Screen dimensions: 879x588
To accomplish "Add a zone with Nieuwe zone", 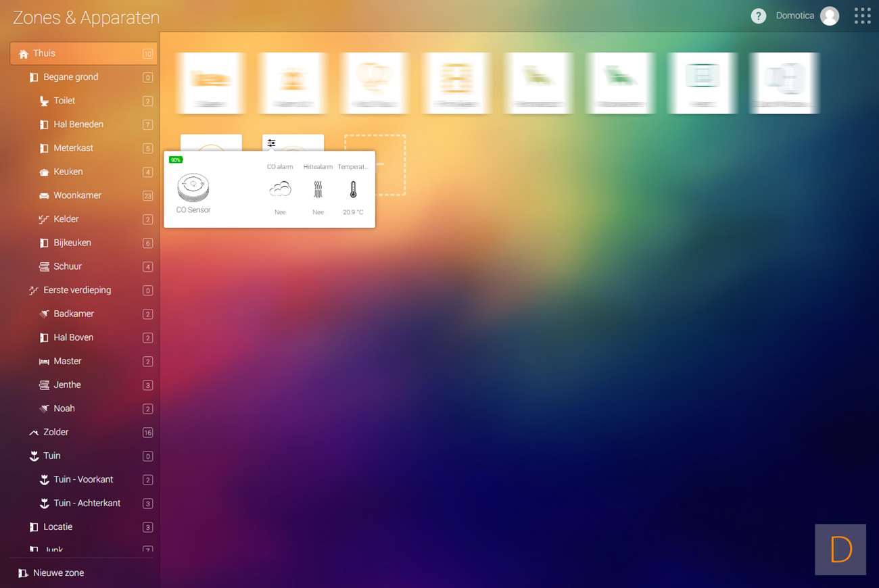I will [x=51, y=573].
